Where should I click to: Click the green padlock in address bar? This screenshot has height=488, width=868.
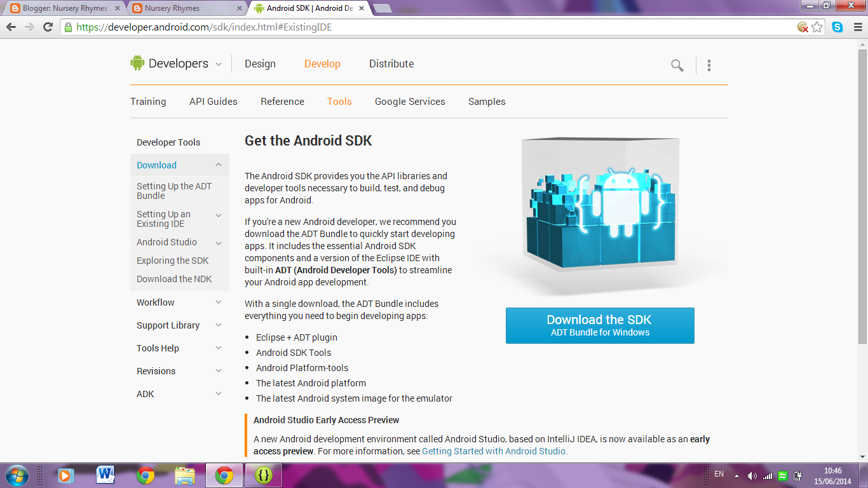click(x=68, y=27)
